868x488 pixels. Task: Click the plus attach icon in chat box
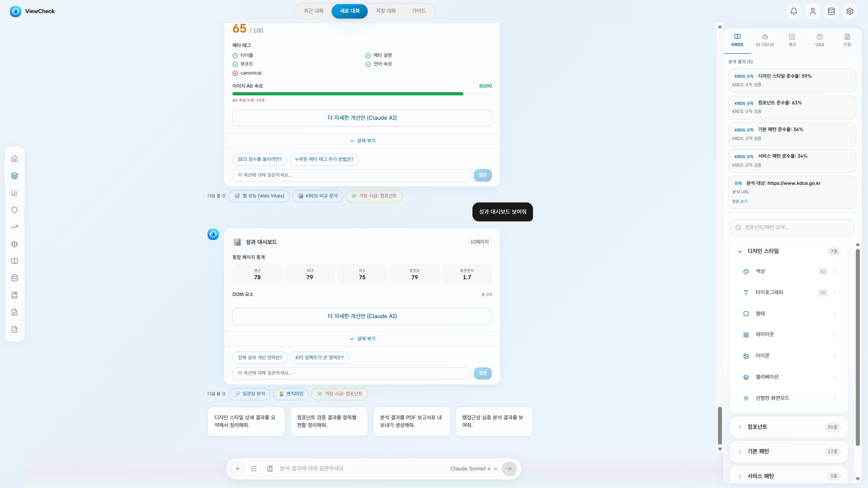click(237, 469)
